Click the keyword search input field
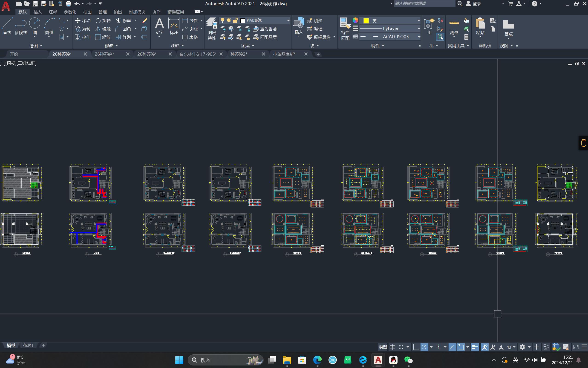Image resolution: width=588 pixels, height=368 pixels. coord(424,4)
